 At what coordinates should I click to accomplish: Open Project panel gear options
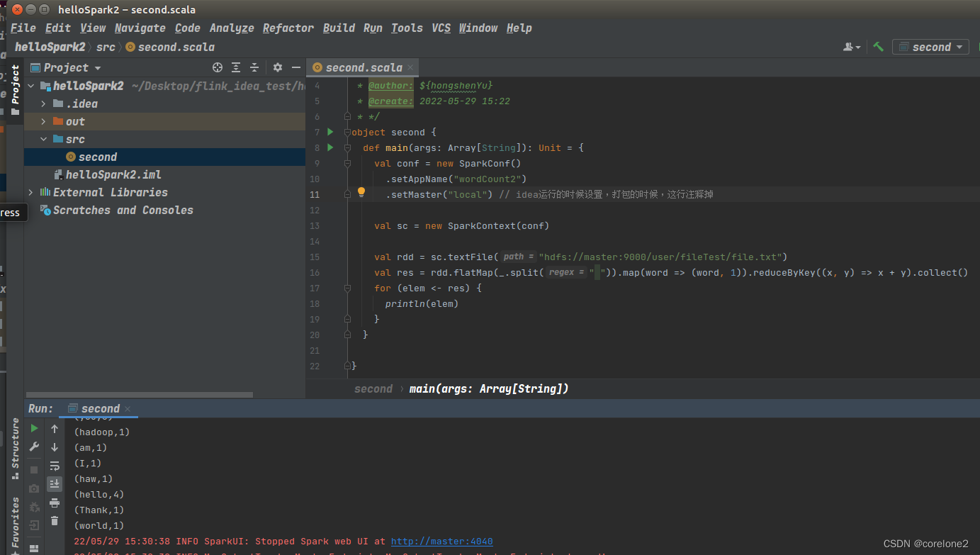tap(278, 67)
